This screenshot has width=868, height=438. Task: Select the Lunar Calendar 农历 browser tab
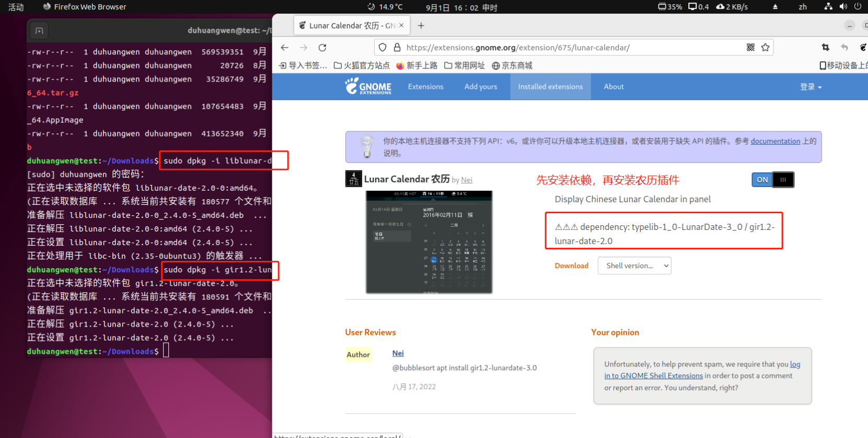coord(352,26)
